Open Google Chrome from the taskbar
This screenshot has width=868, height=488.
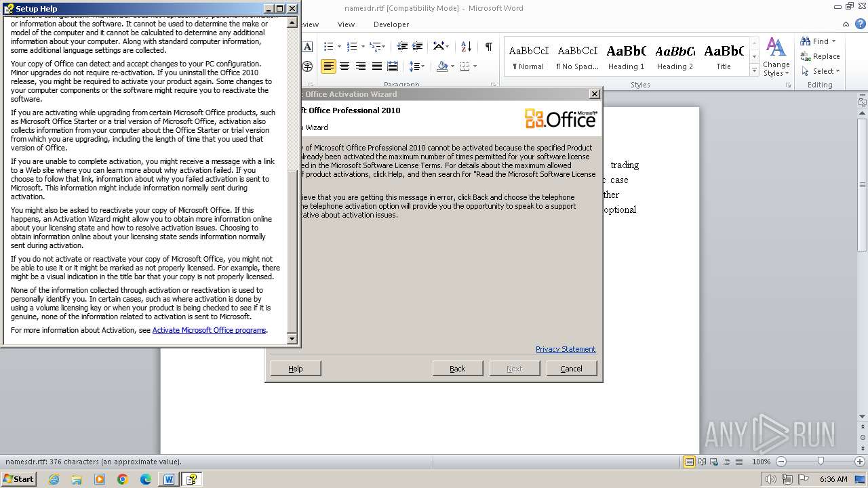click(123, 479)
